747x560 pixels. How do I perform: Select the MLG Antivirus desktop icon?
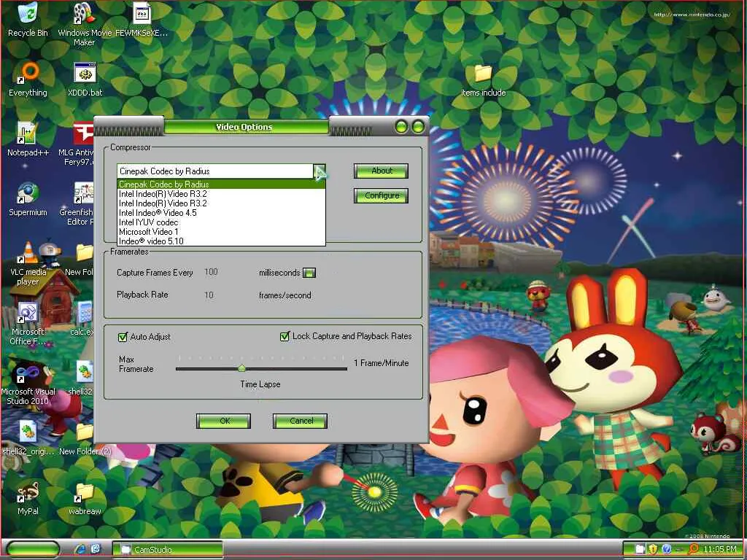76,144
